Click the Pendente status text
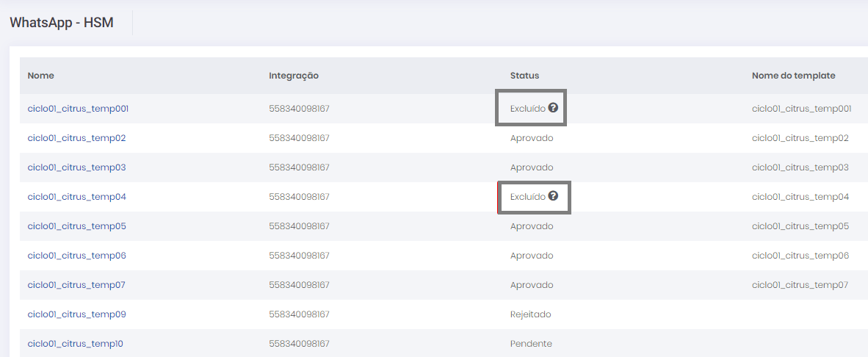The image size is (868, 357). tap(530, 344)
